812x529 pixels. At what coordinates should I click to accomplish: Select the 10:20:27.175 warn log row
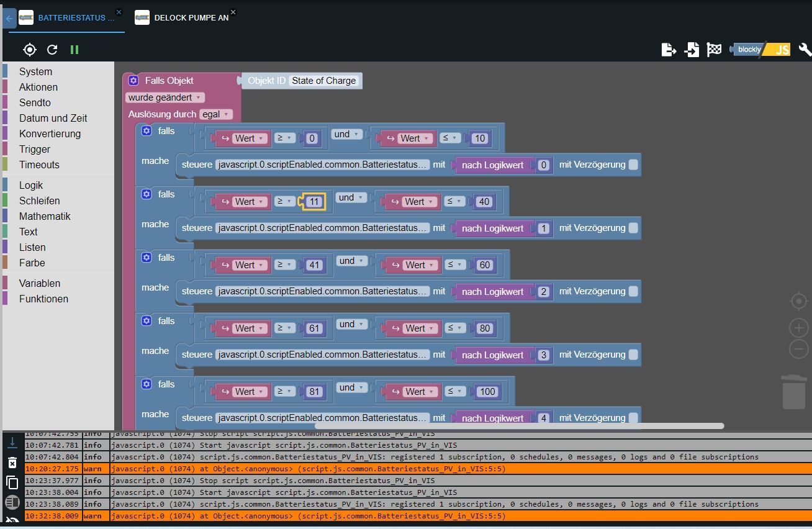[417, 469]
